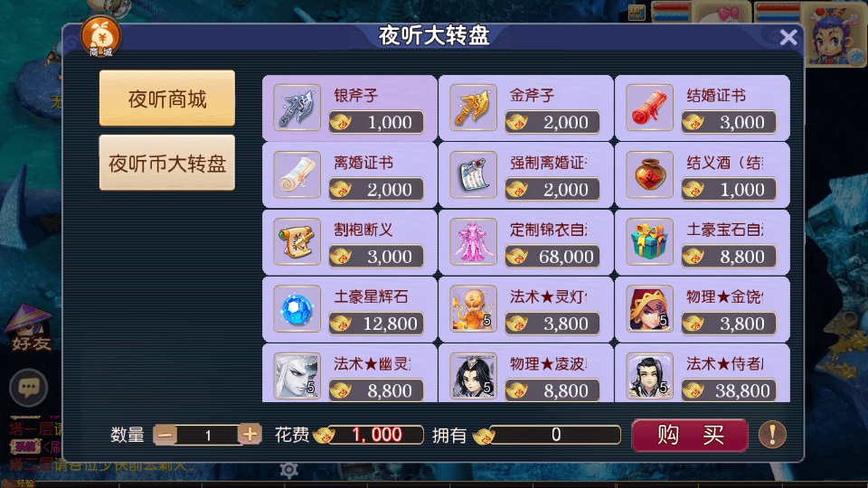Open the 商城 shop icon at top left
The width and height of the screenshot is (868, 488).
click(x=100, y=36)
